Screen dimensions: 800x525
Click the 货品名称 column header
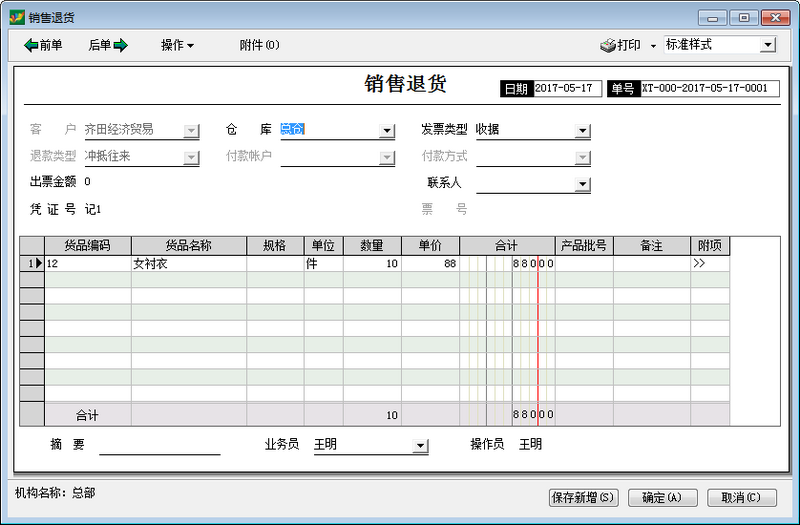pyautogui.click(x=189, y=246)
